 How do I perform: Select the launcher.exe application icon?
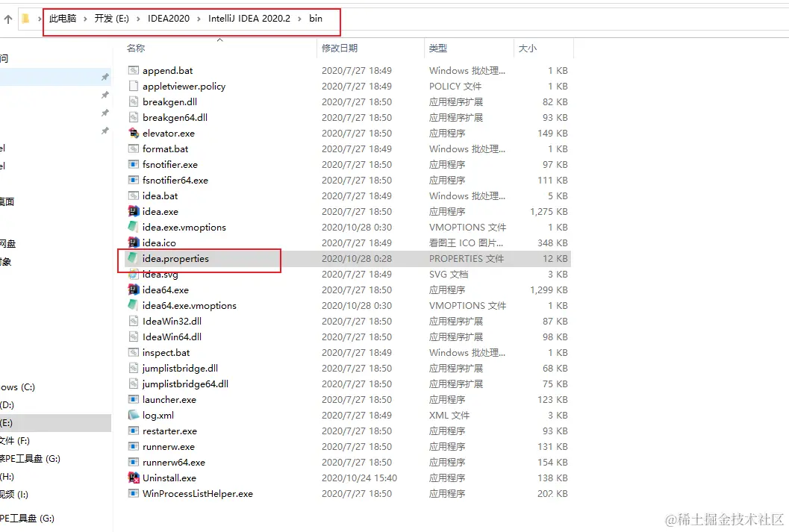134,399
